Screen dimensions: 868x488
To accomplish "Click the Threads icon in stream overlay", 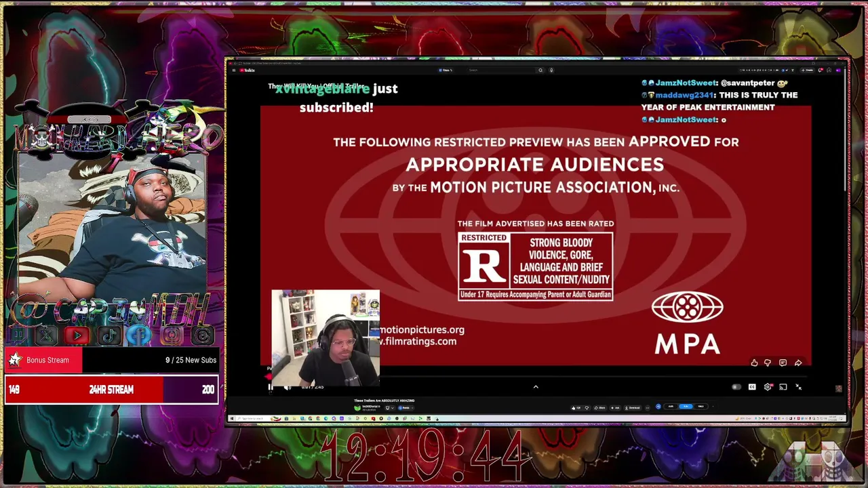I will point(203,335).
